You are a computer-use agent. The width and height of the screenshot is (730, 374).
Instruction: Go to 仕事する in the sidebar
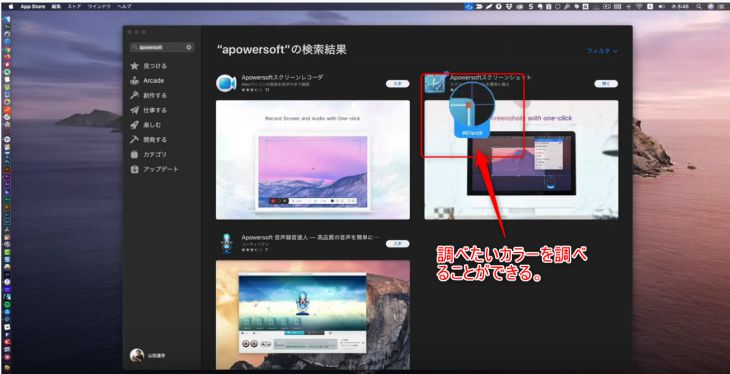pos(149,110)
